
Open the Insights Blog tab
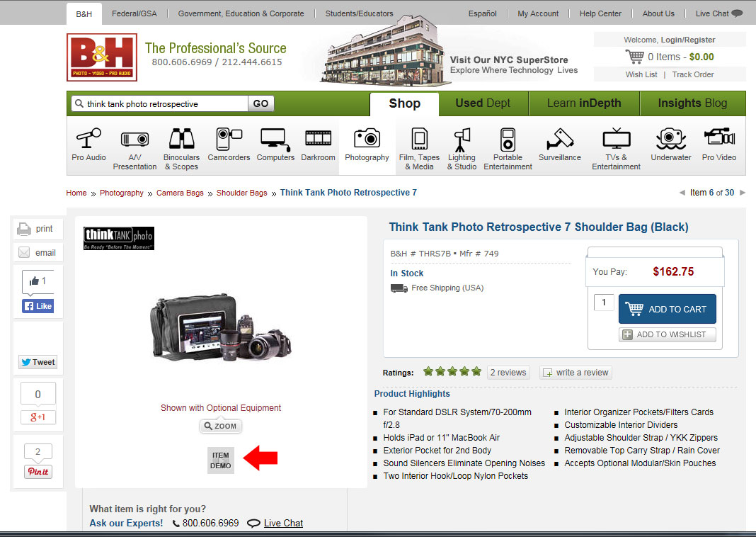692,103
